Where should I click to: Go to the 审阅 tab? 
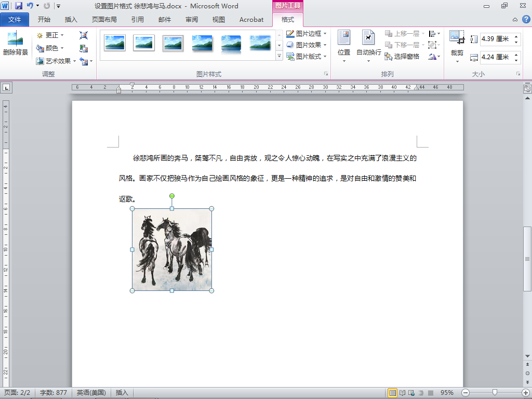192,20
